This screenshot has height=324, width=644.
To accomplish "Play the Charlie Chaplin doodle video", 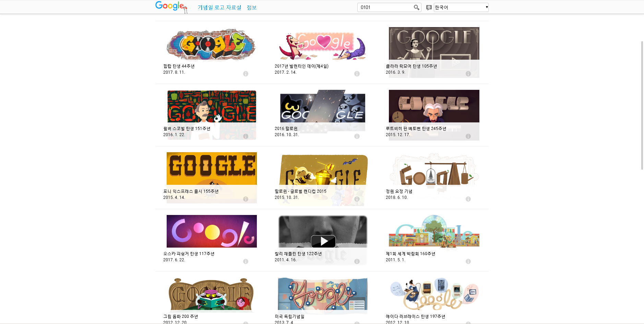I will click(323, 241).
